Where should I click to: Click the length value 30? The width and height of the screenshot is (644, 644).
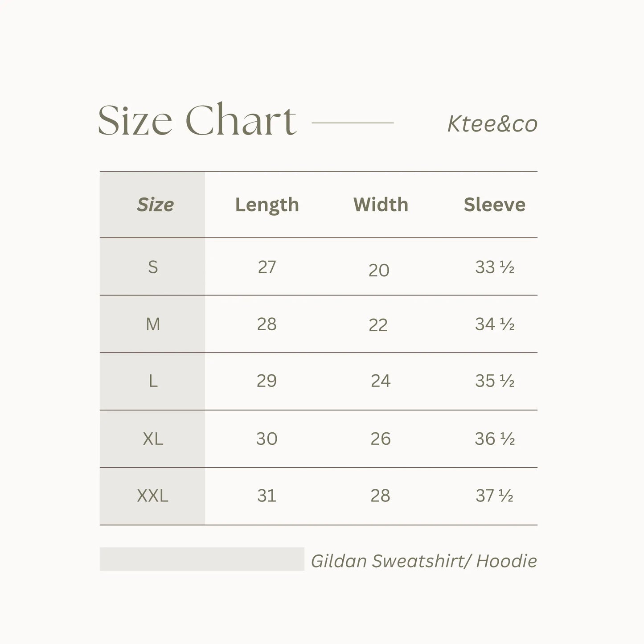point(267,439)
